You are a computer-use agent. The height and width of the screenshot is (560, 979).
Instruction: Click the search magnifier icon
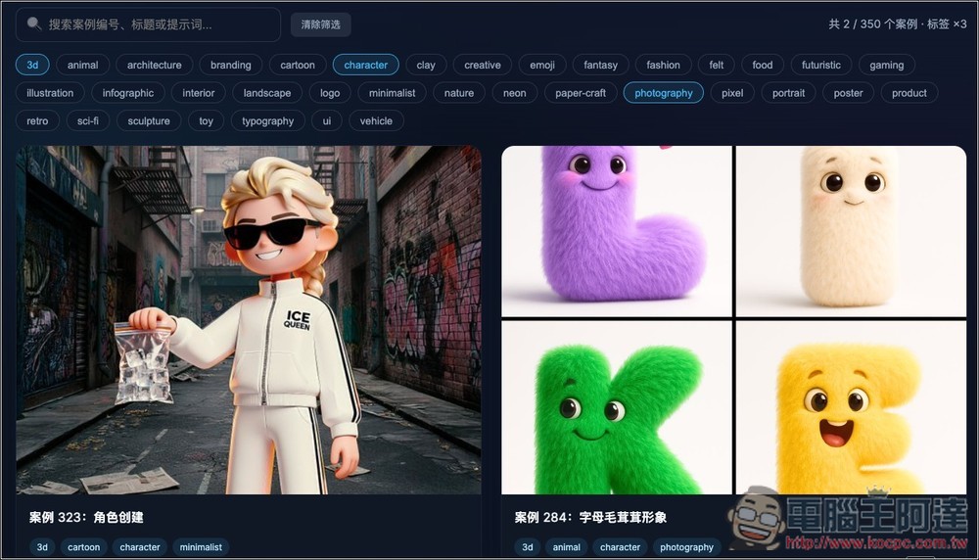[34, 23]
